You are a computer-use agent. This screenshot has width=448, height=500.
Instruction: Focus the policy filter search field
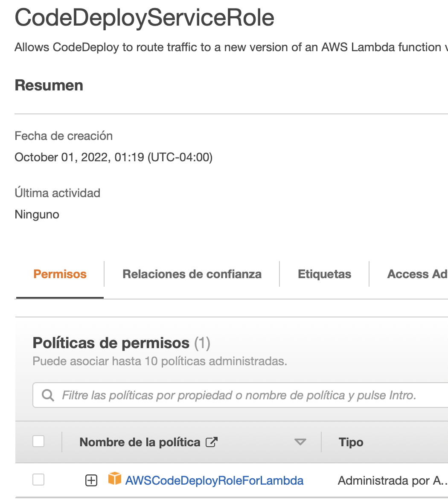(x=239, y=395)
